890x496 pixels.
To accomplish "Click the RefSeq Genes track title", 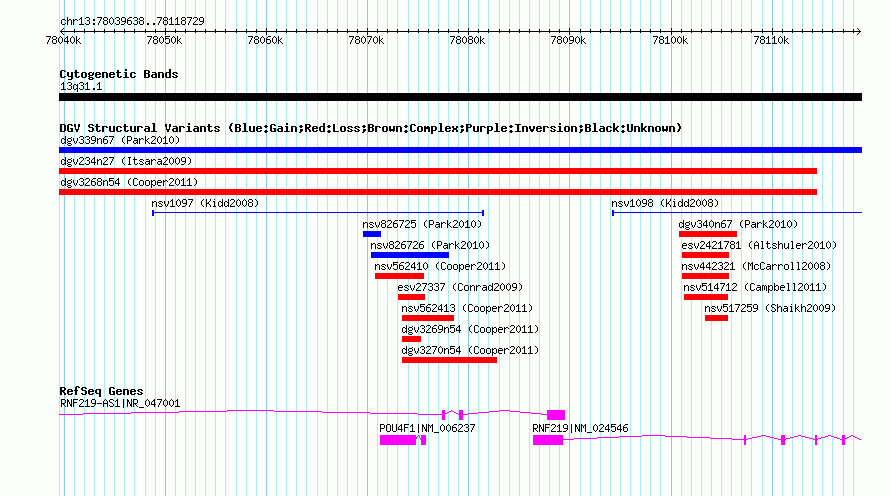I will (x=101, y=391).
